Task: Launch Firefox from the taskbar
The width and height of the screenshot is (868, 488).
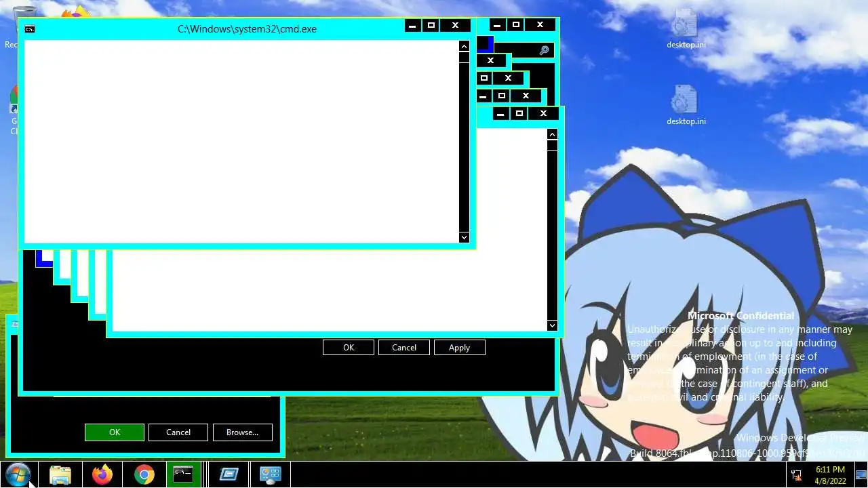Action: [102, 474]
